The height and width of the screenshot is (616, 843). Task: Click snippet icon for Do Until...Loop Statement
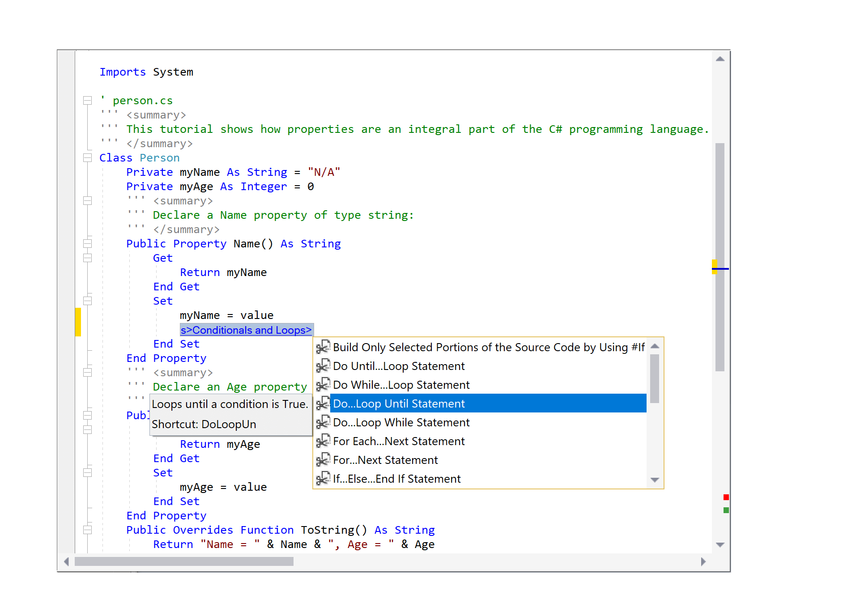point(323,366)
